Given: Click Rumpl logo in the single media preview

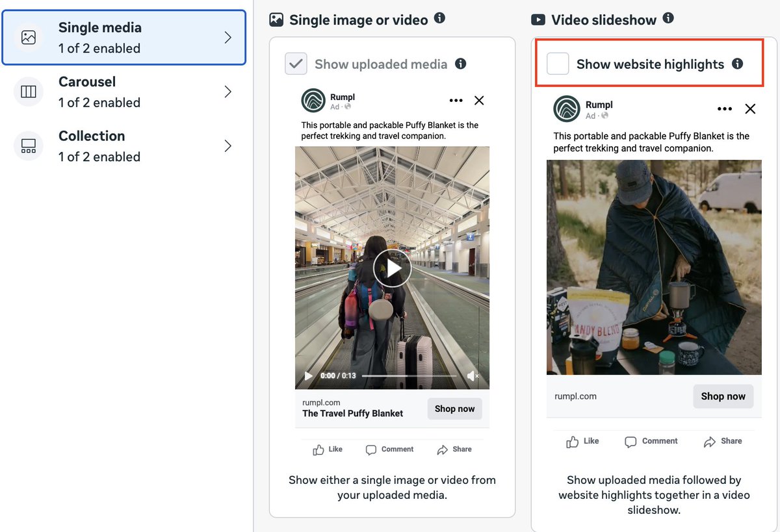Looking at the screenshot, I should (x=313, y=101).
